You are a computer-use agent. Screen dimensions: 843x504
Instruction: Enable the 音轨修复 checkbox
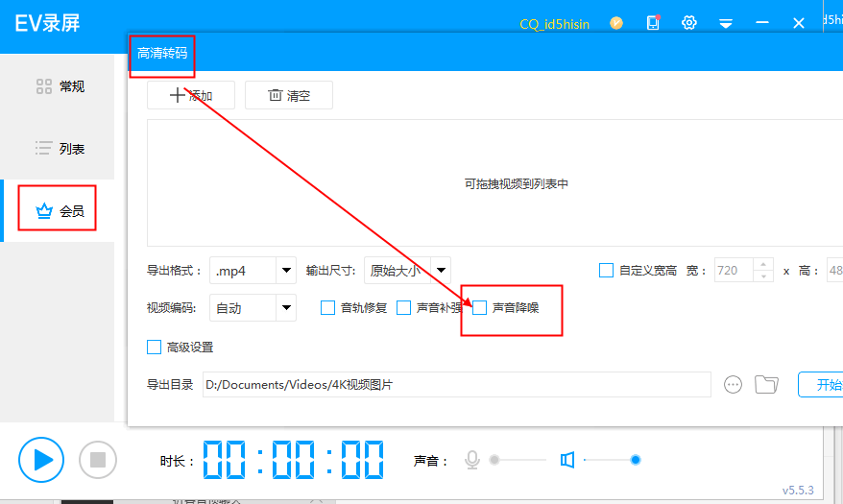[327, 308]
